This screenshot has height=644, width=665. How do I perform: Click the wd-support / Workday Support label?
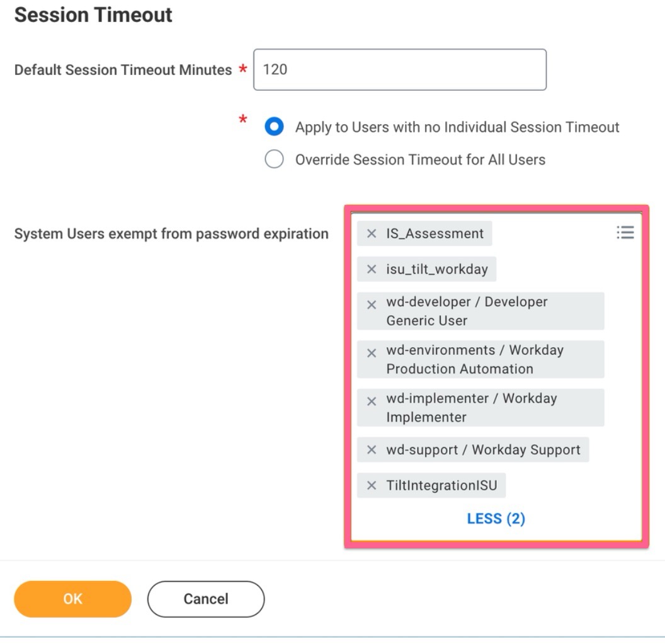coord(483,450)
